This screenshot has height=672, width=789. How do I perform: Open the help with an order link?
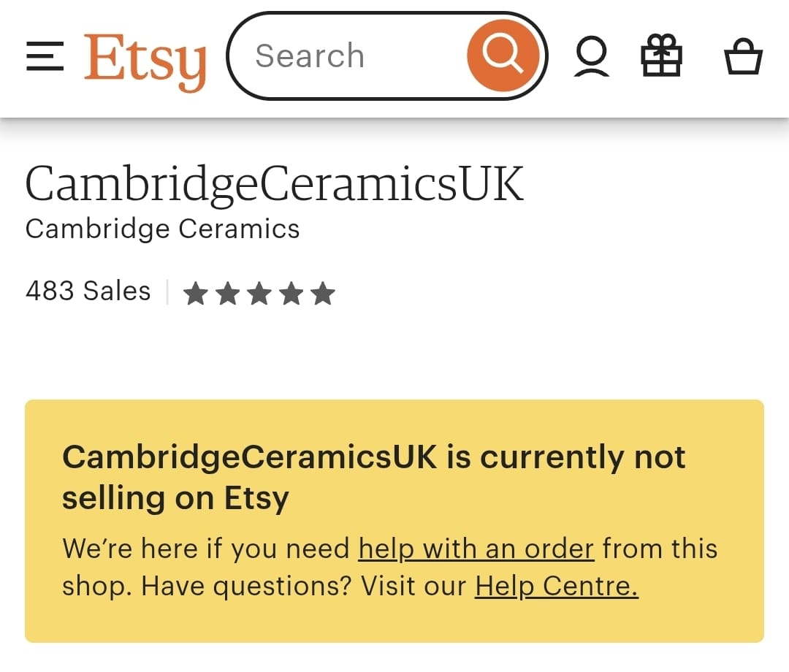click(x=475, y=549)
